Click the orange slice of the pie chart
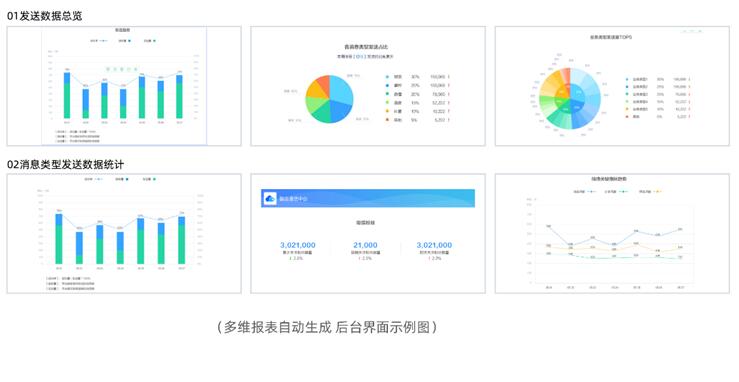The image size is (739, 382). pos(323,85)
